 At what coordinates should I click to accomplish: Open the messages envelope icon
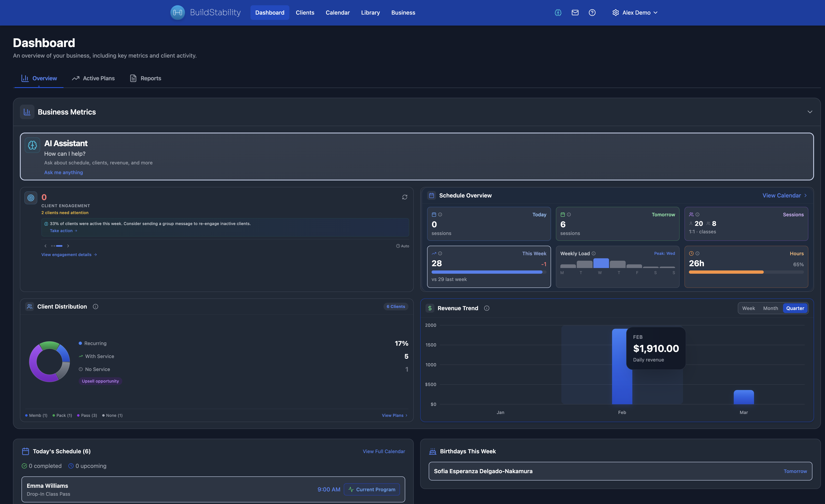pyautogui.click(x=575, y=12)
